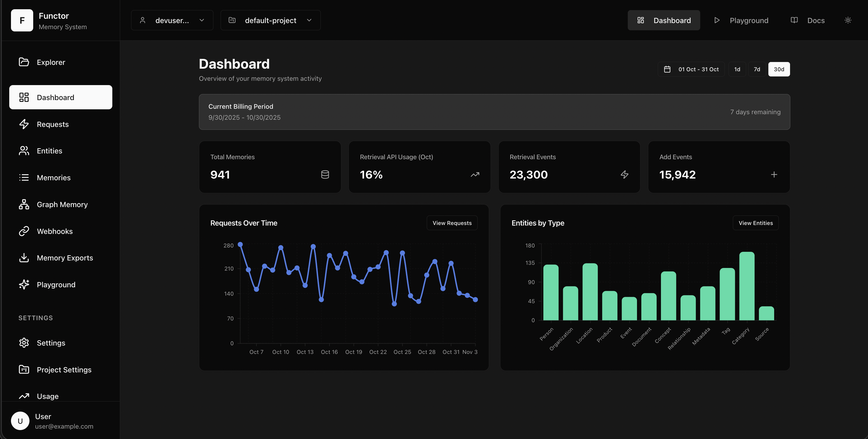
Task: Click View Requests button
Action: (452, 223)
